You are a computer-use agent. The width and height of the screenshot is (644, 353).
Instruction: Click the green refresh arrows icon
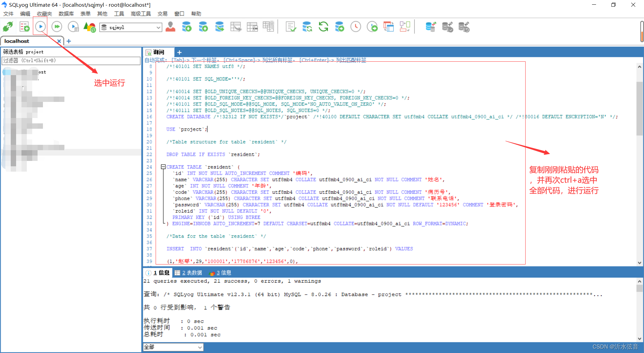tap(323, 26)
